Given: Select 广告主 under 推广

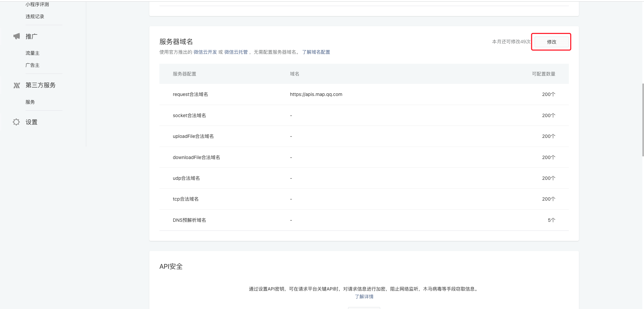Looking at the screenshot, I should tap(32, 65).
